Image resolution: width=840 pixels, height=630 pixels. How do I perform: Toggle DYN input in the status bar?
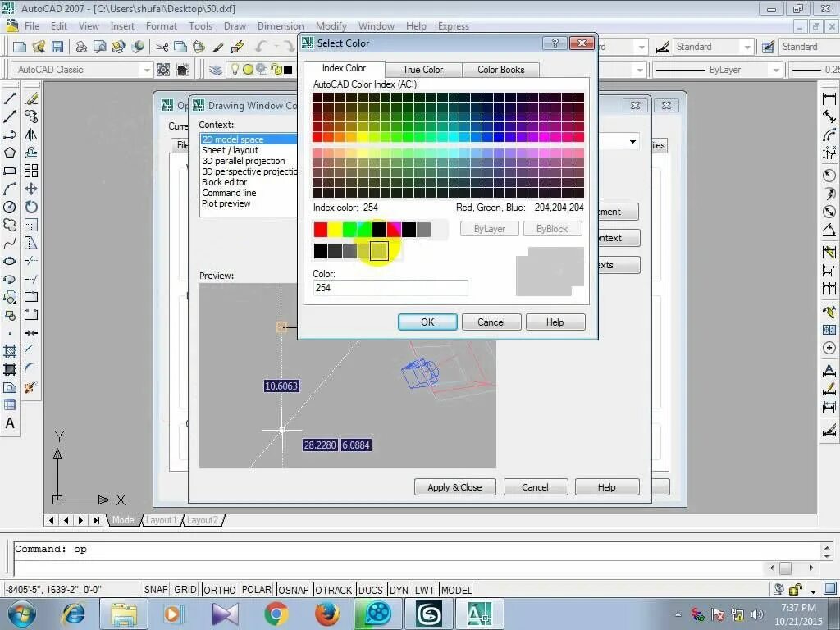point(399,590)
